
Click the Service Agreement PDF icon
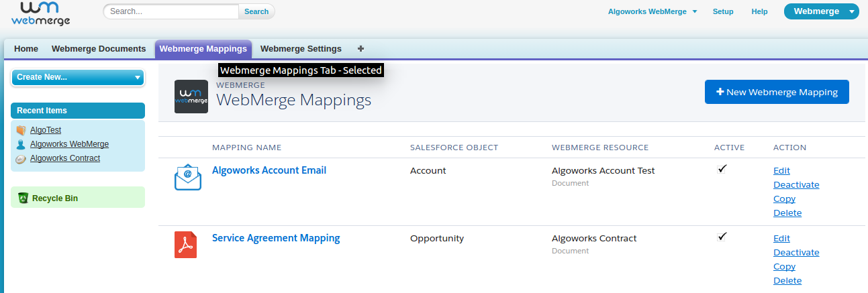point(185,245)
